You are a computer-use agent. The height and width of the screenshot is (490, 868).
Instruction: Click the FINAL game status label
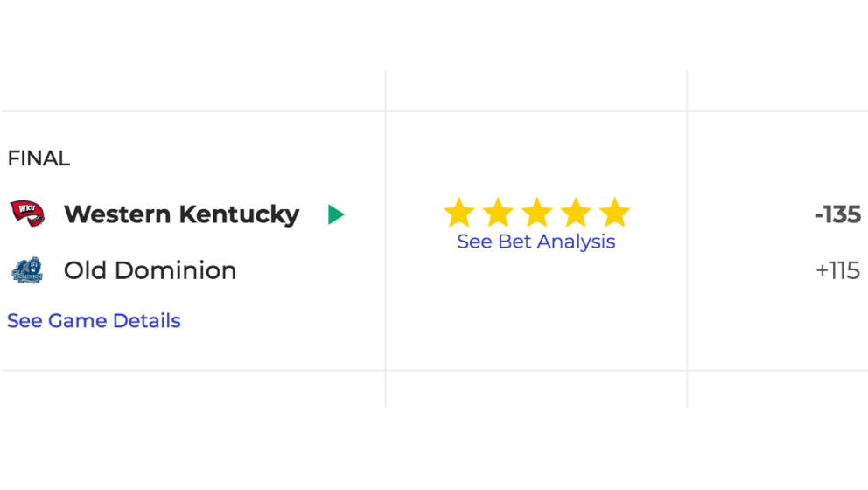(38, 158)
